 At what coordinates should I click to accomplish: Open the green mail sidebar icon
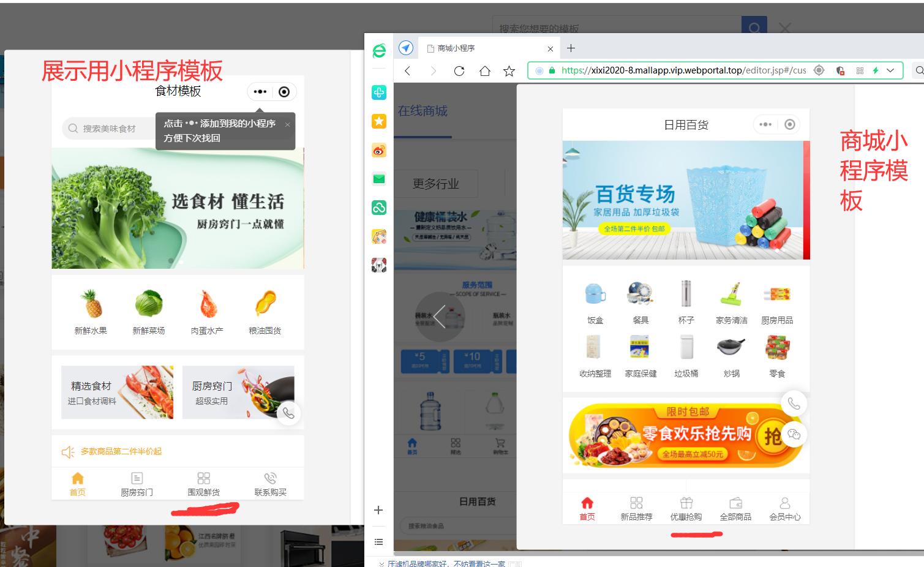(380, 178)
